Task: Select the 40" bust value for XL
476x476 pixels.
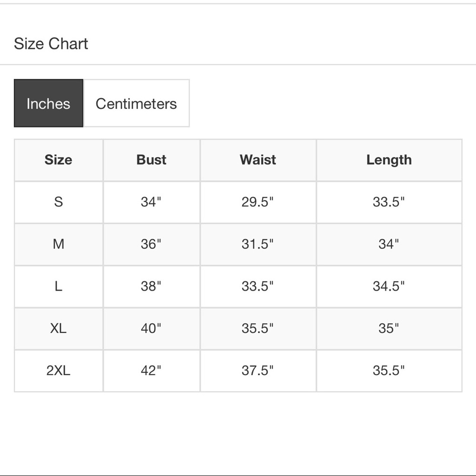Action: click(151, 328)
